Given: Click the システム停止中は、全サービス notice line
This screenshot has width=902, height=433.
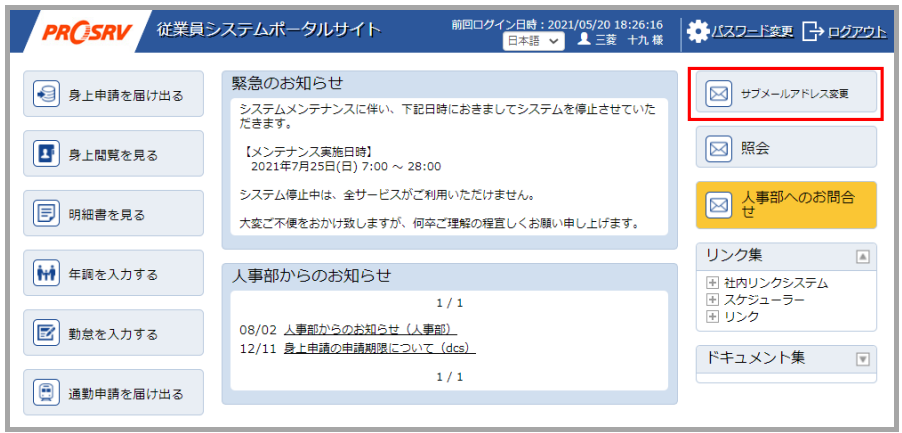Looking at the screenshot, I should point(388,195).
